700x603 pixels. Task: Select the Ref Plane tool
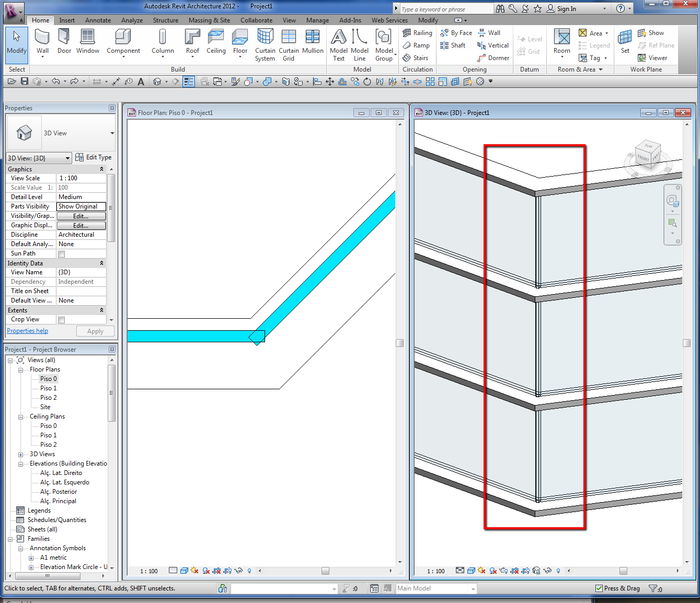[x=656, y=45]
